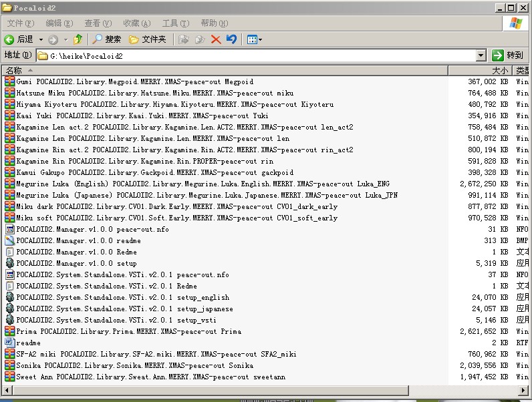Click the Go (转到) button

click(508, 55)
